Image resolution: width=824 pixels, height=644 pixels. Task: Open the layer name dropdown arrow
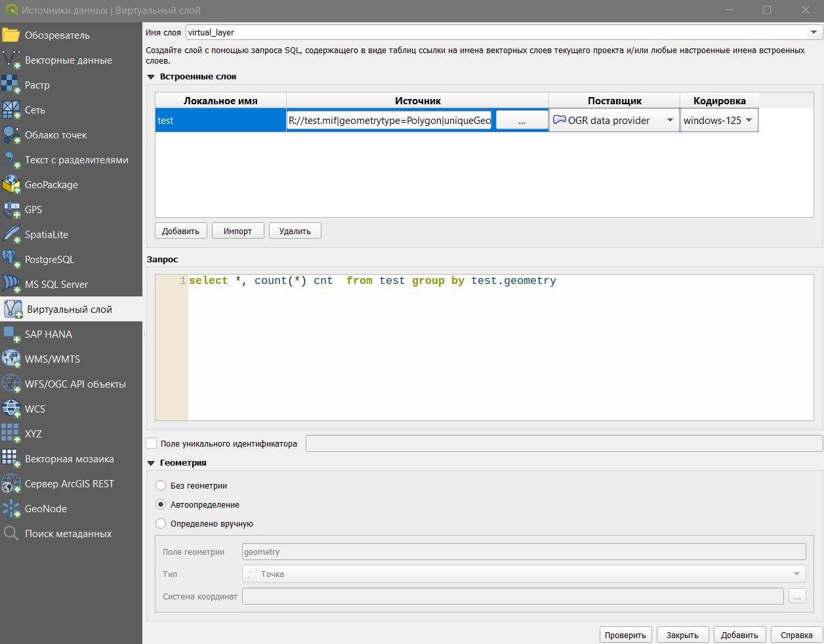[x=814, y=32]
